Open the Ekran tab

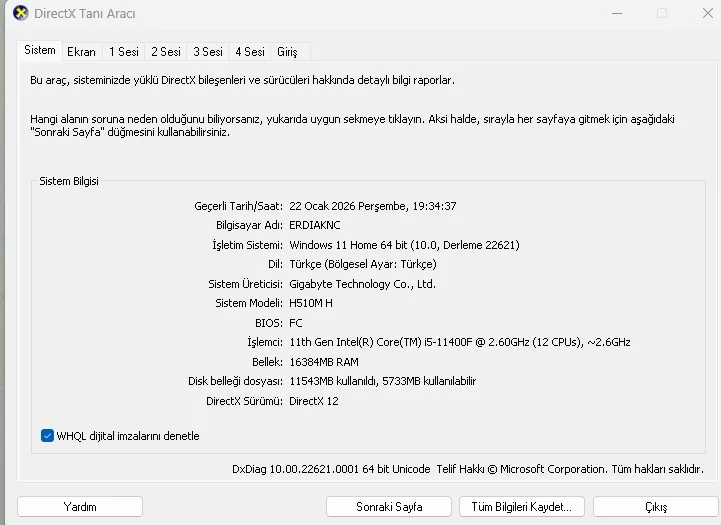81,52
